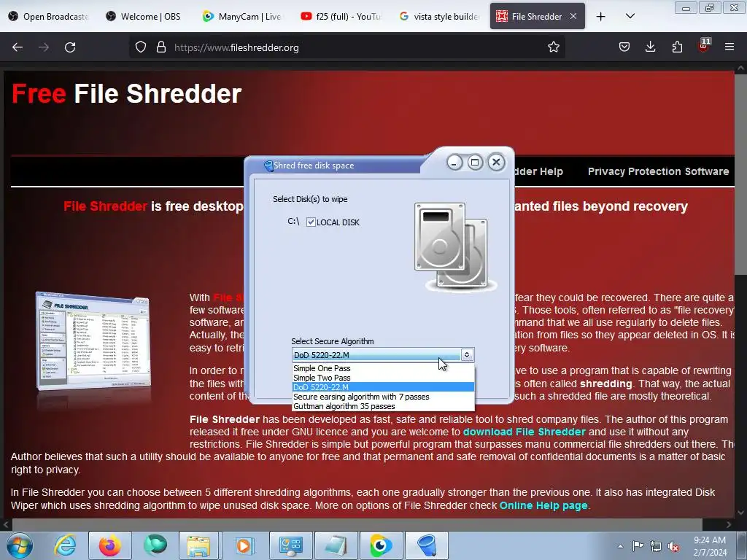Open tracking protection shield icon
This screenshot has height=560, width=747.
pyautogui.click(x=141, y=47)
